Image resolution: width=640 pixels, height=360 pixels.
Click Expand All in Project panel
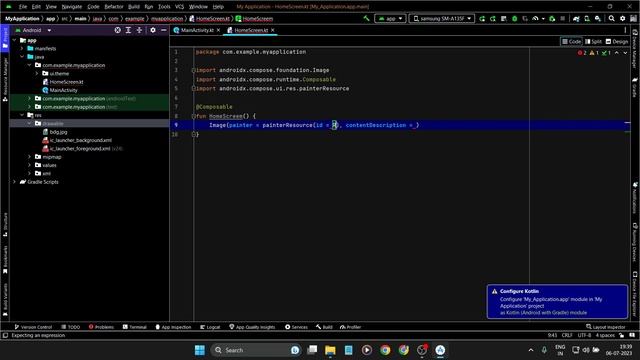click(x=128, y=30)
